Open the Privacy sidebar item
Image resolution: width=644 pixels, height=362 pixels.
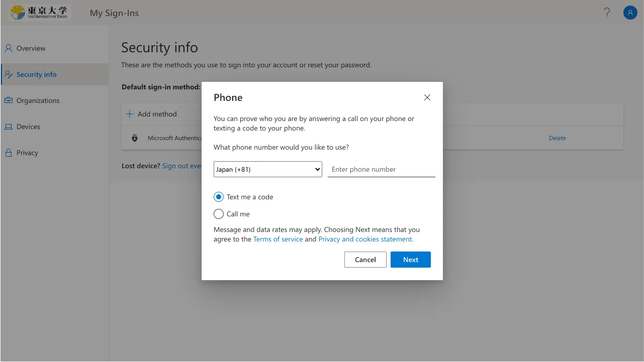(x=27, y=153)
